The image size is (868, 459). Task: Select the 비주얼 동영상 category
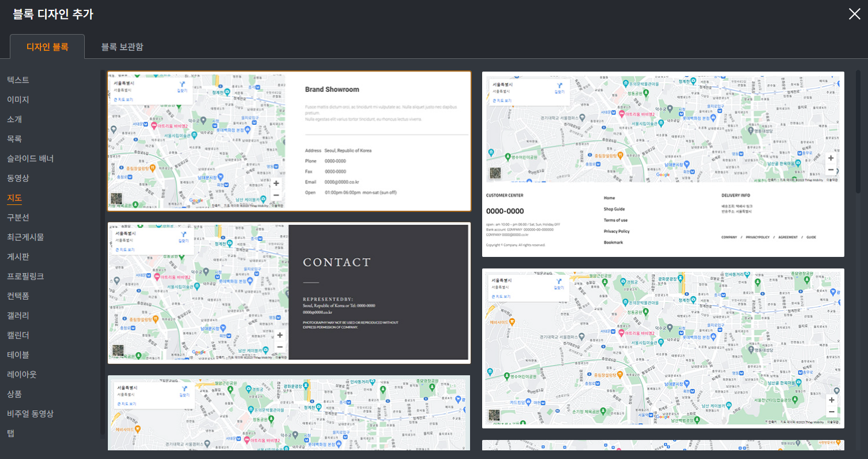coord(30,413)
